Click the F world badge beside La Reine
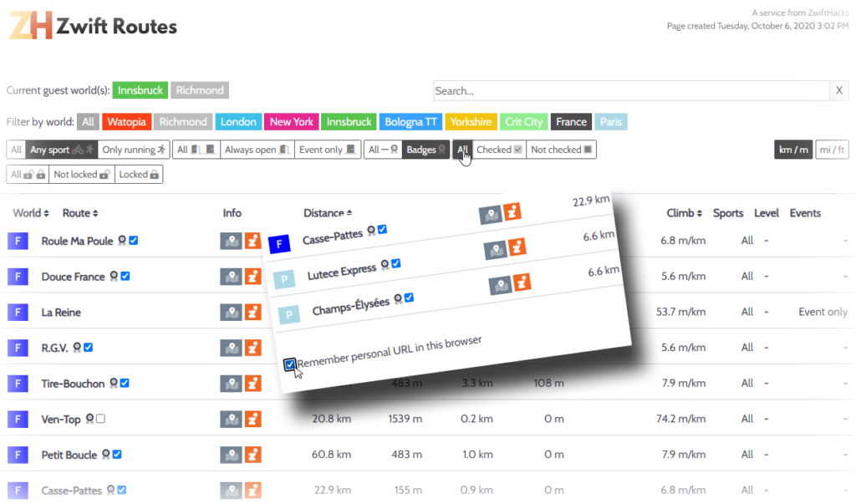 (18, 313)
